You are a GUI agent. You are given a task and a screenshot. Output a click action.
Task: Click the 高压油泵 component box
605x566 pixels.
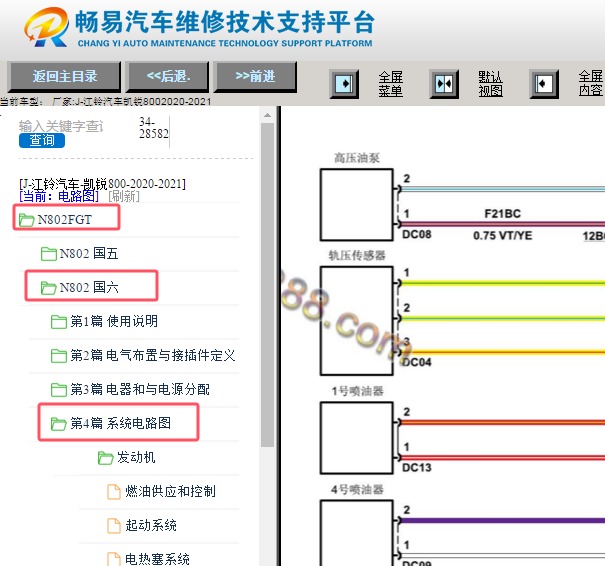point(357,204)
